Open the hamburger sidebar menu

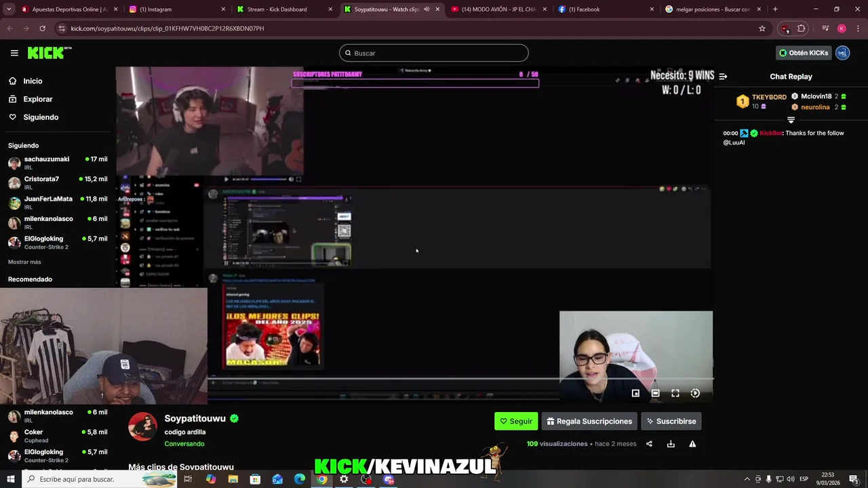click(x=14, y=53)
